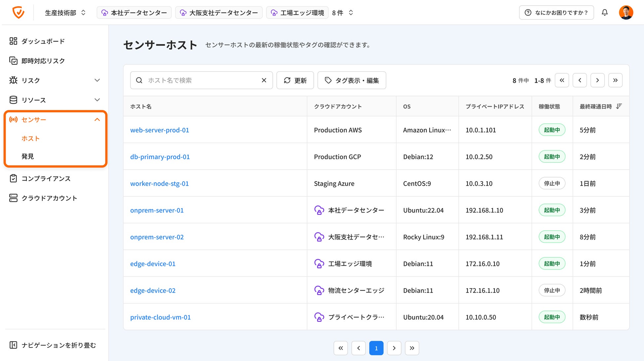Collapse the センサー section chevron
This screenshot has width=644, height=361.
click(97, 119)
